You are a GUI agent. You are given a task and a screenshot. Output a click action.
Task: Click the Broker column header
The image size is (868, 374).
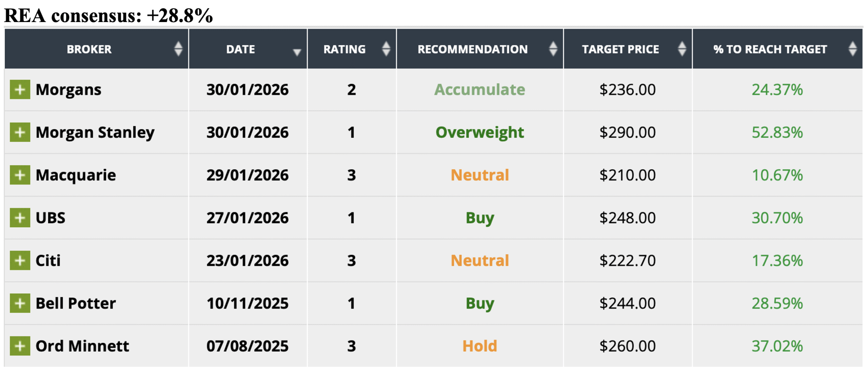[x=89, y=49]
